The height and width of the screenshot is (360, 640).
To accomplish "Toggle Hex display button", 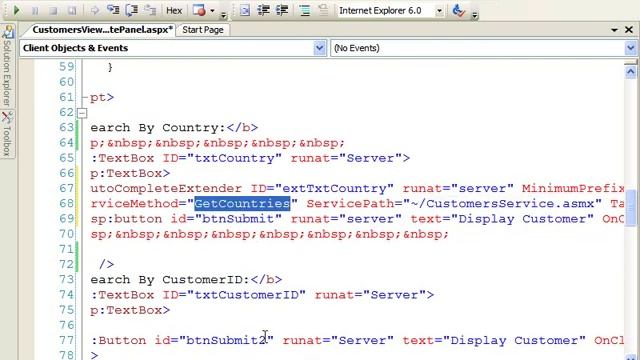I will [x=174, y=11].
